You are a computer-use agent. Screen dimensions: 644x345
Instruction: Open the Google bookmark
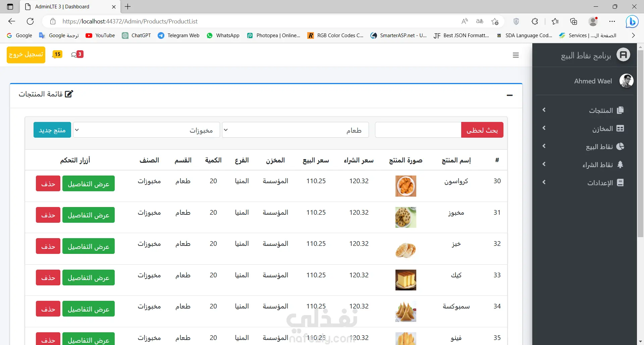pyautogui.click(x=19, y=36)
